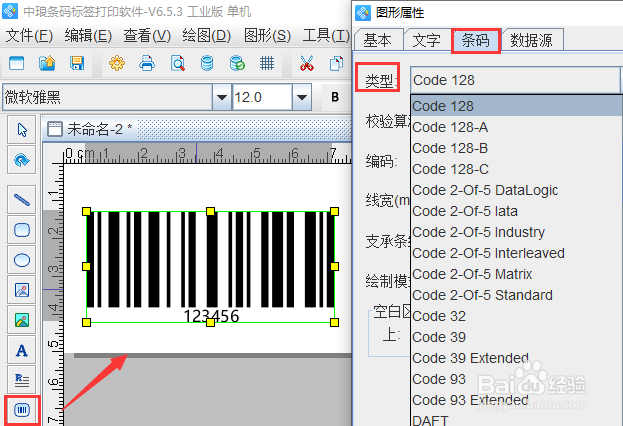Select the text A tool
Image resolution: width=623 pixels, height=426 pixels.
(22, 350)
